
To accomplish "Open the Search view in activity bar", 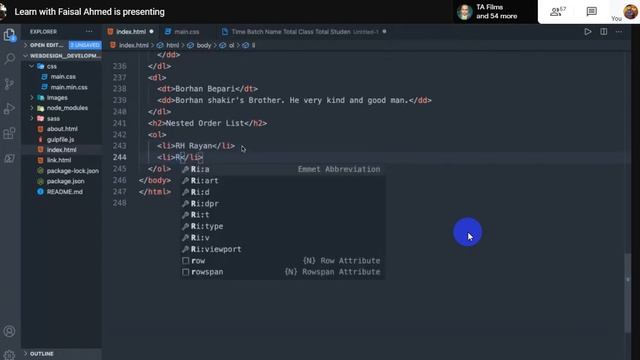I will click(x=9, y=59).
